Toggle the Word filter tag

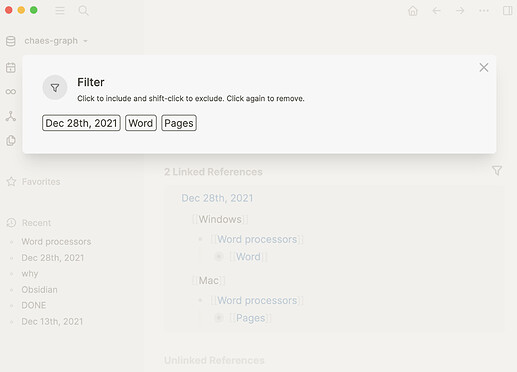point(141,123)
